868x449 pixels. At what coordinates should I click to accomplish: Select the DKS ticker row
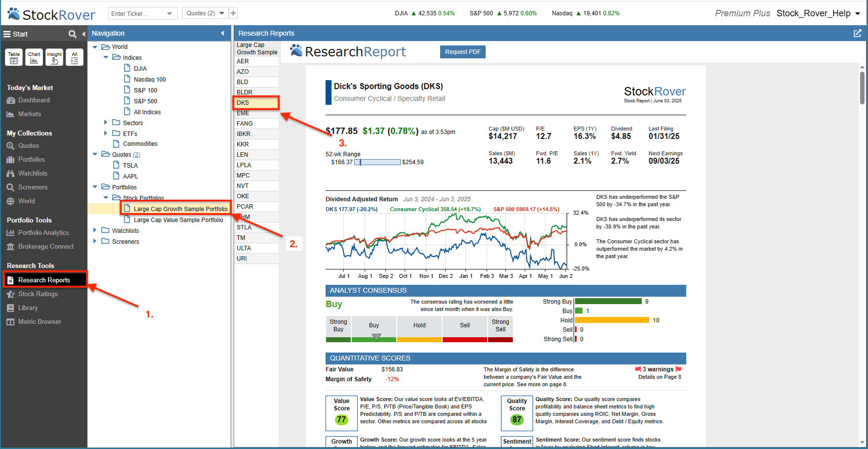point(257,103)
